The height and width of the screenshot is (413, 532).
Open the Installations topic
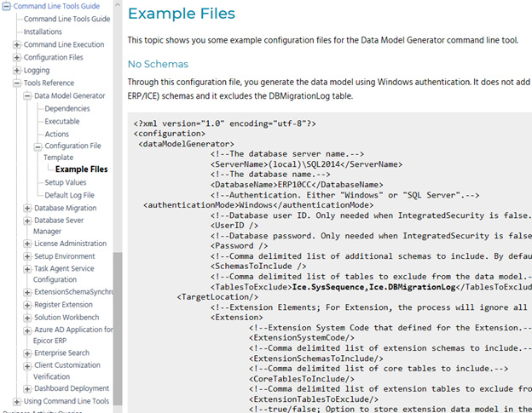43,32
